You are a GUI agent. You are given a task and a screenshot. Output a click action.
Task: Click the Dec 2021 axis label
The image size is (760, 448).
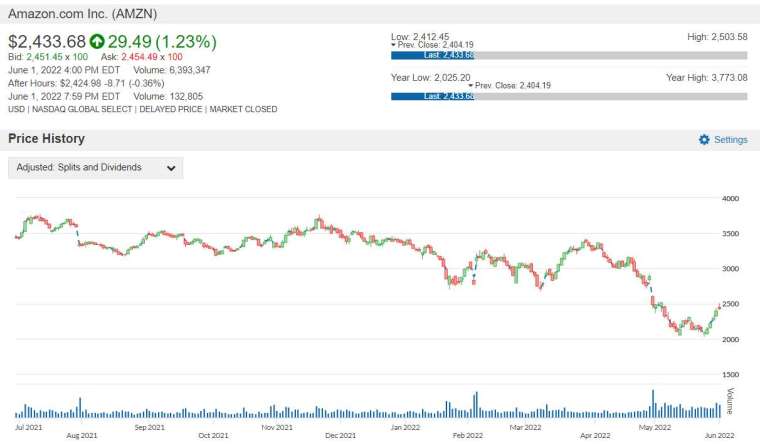point(340,435)
